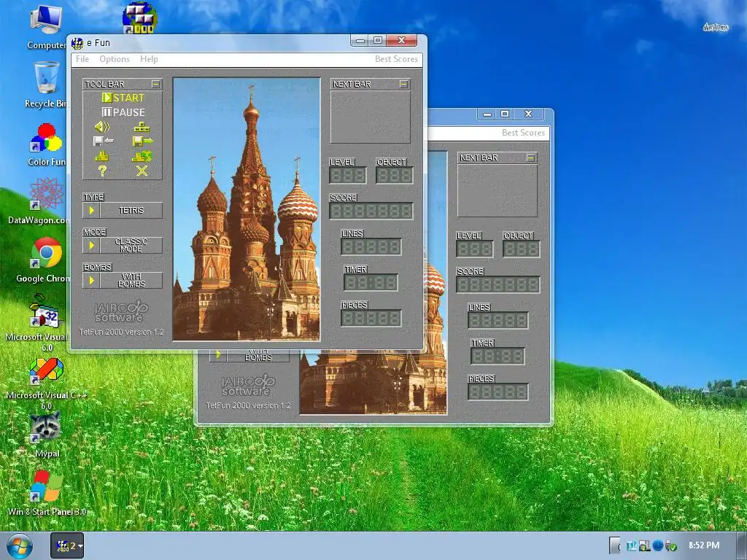Image resolution: width=747 pixels, height=560 pixels.
Task: Click the front window title bar app icon
Action: pos(77,43)
